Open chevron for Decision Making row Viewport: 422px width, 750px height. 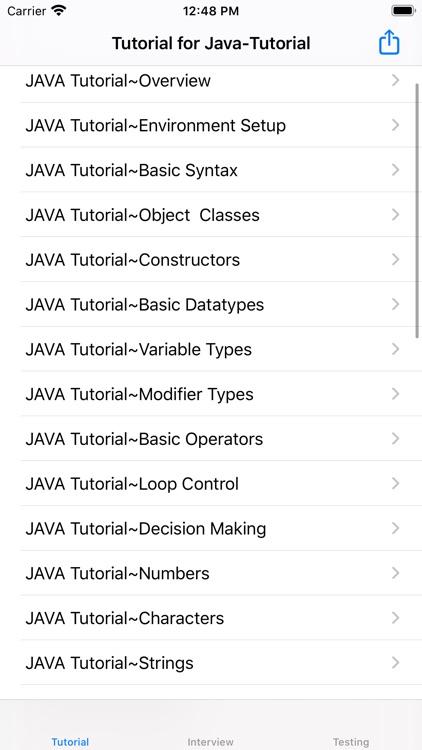[395, 529]
